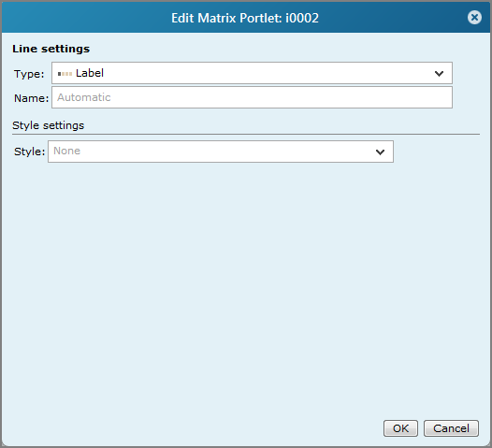The height and width of the screenshot is (448, 492).
Task: Click the Label type icon
Action: (x=65, y=74)
